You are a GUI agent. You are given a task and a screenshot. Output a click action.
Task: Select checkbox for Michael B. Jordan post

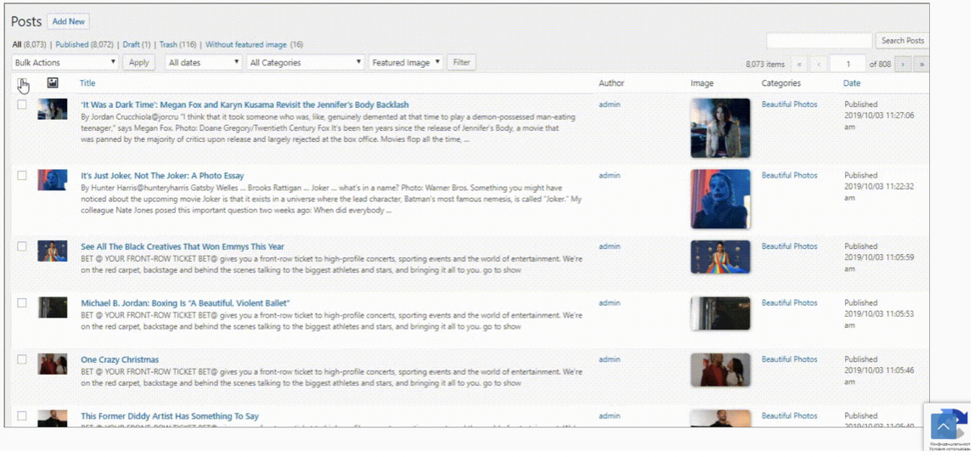click(x=22, y=303)
